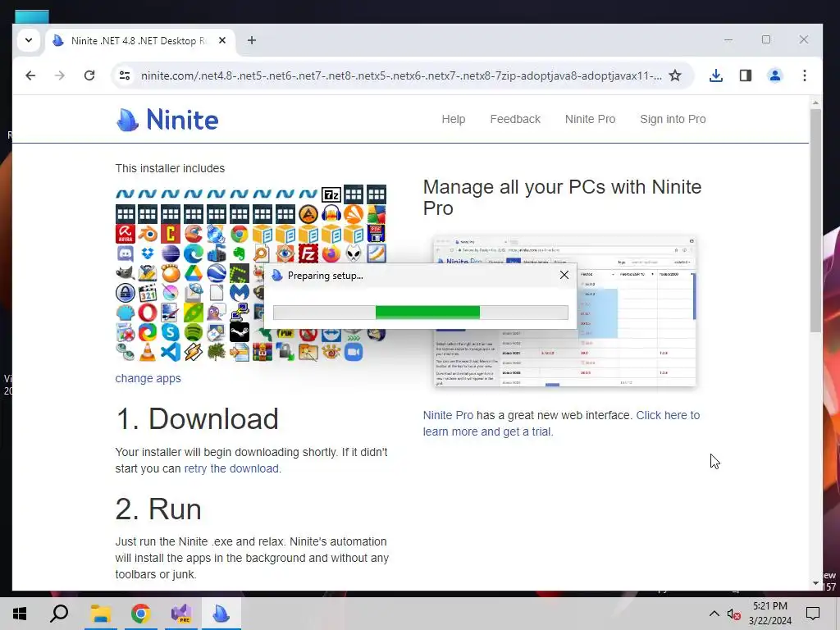The width and height of the screenshot is (840, 630).
Task: Click the Skype icon
Action: pyautogui.click(x=171, y=332)
